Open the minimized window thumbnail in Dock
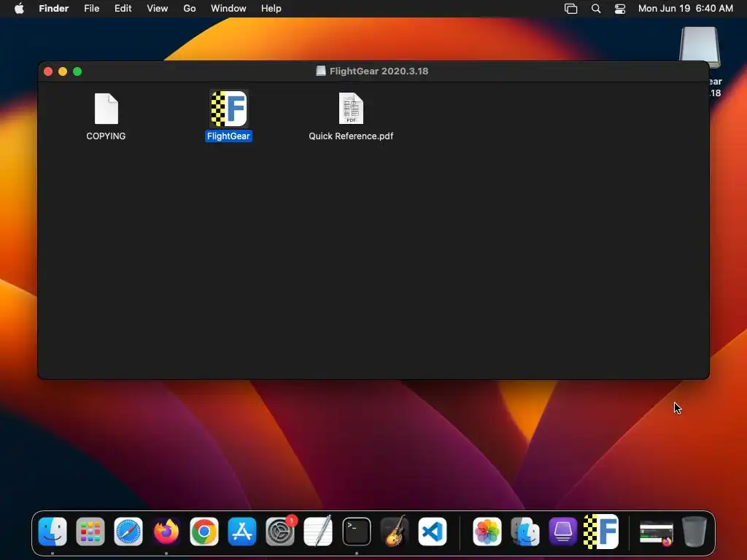 coord(657,533)
